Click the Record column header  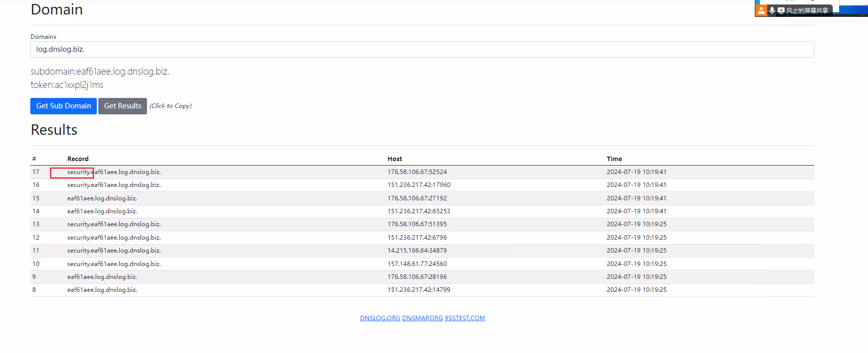coord(78,159)
